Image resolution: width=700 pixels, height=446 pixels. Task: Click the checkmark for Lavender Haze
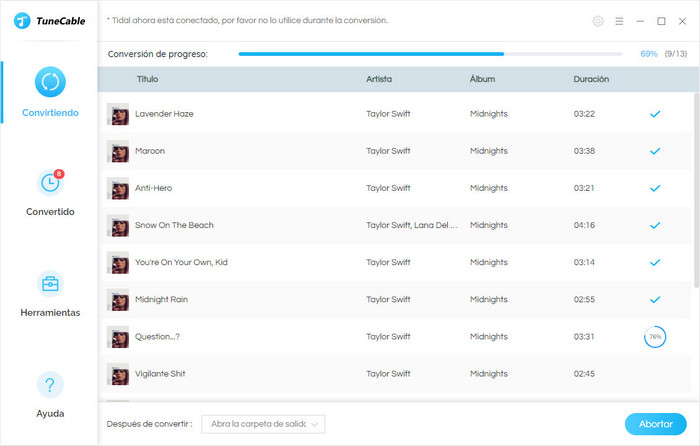655,114
